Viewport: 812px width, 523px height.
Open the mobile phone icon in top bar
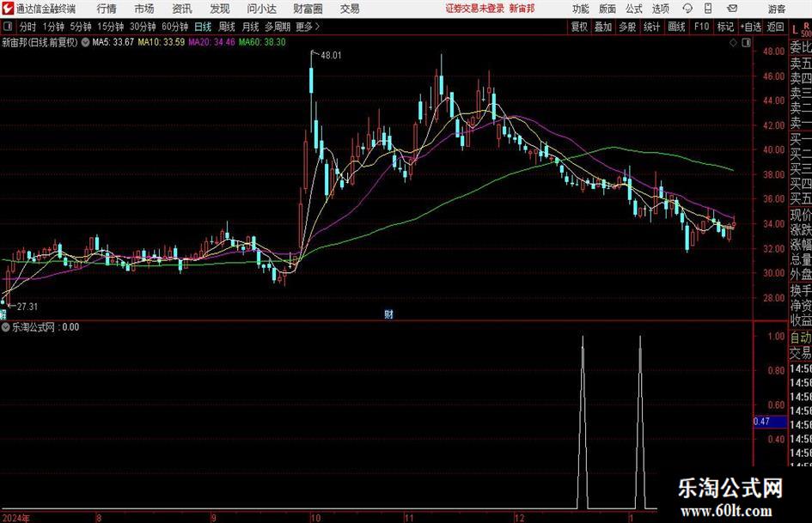click(708, 9)
